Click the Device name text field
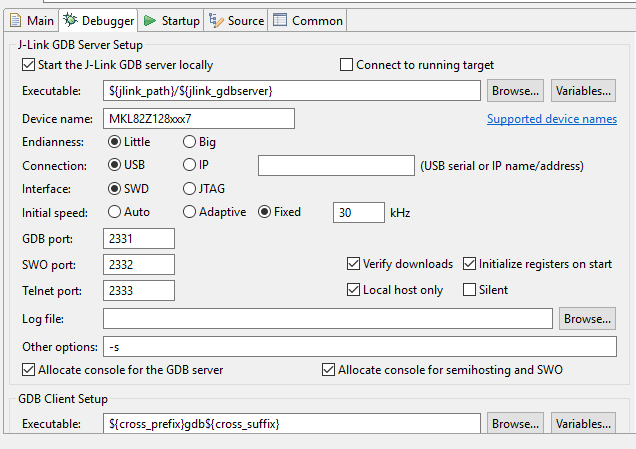This screenshot has width=636, height=449. [x=198, y=119]
